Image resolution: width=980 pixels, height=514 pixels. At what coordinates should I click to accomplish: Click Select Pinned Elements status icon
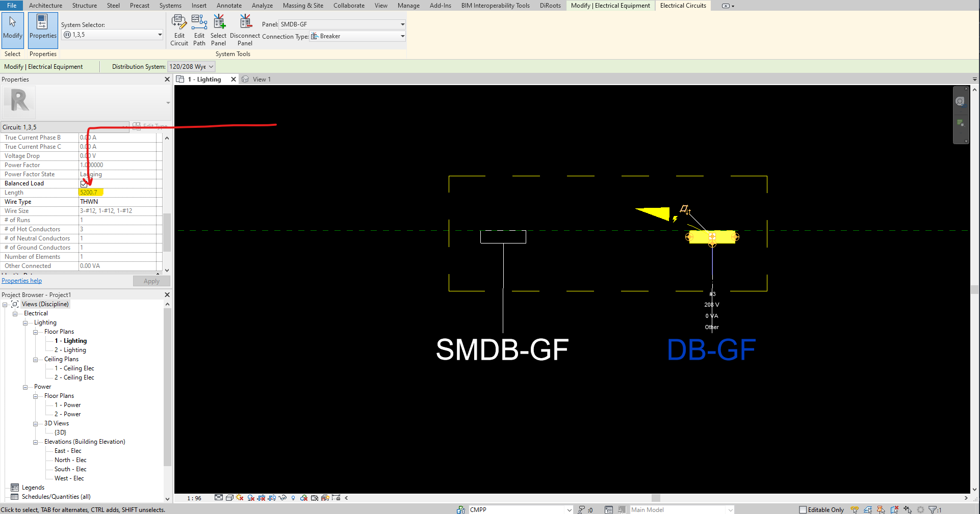point(881,509)
